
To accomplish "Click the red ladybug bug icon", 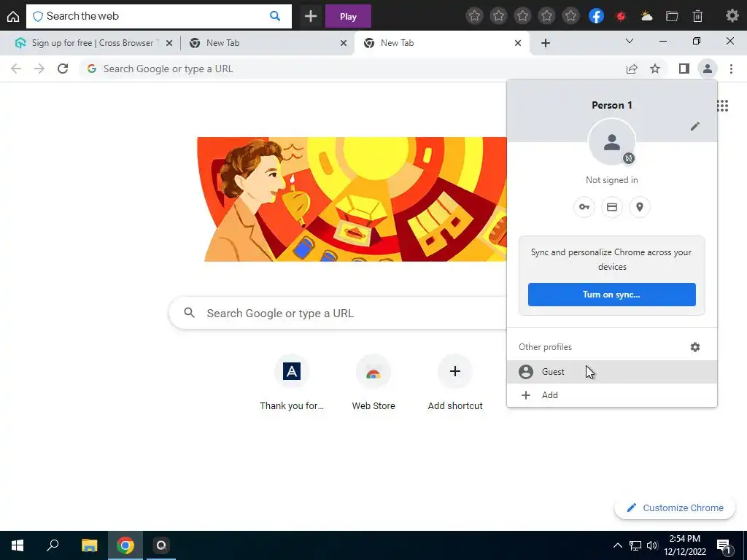I will pos(621,16).
